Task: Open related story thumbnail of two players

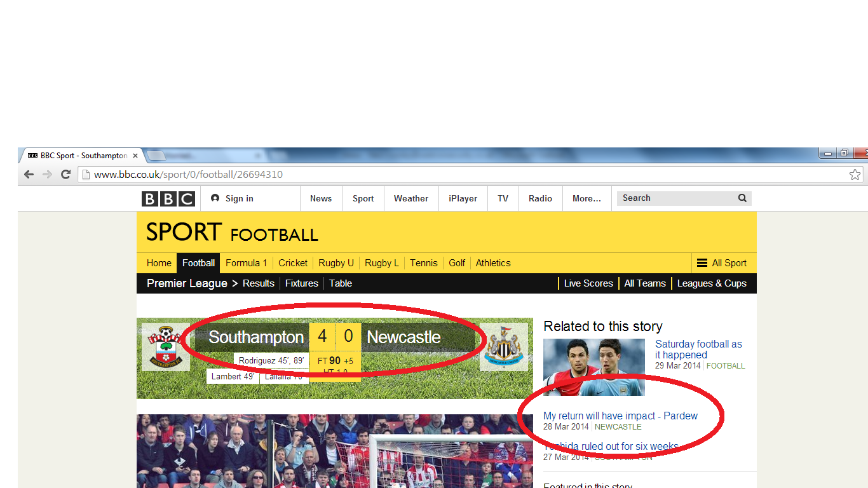Action: click(x=594, y=367)
